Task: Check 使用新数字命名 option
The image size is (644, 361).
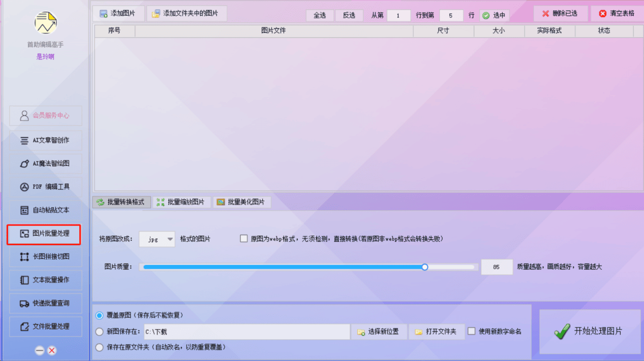Action: coord(471,332)
